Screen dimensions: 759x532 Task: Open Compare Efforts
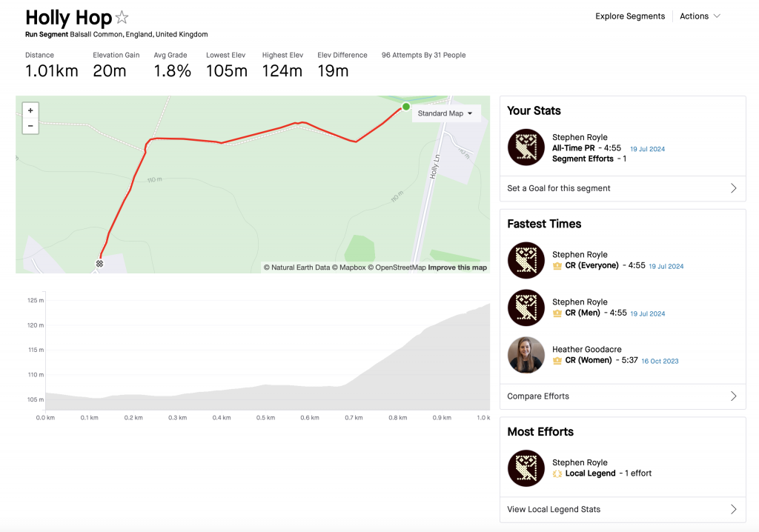(x=623, y=396)
